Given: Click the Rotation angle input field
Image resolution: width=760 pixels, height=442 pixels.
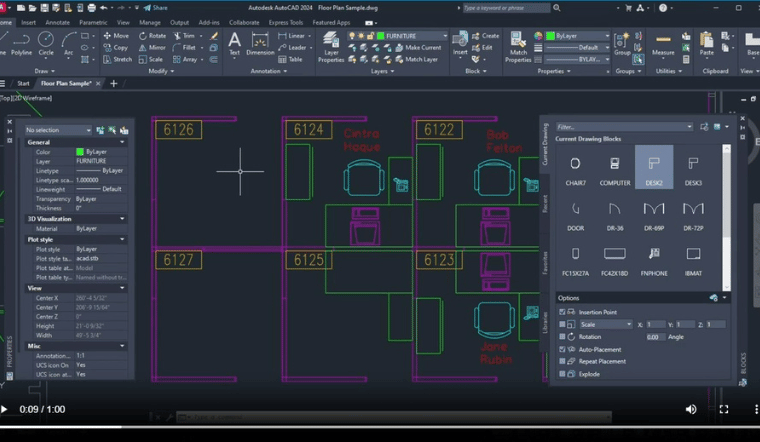Looking at the screenshot, I should point(655,337).
